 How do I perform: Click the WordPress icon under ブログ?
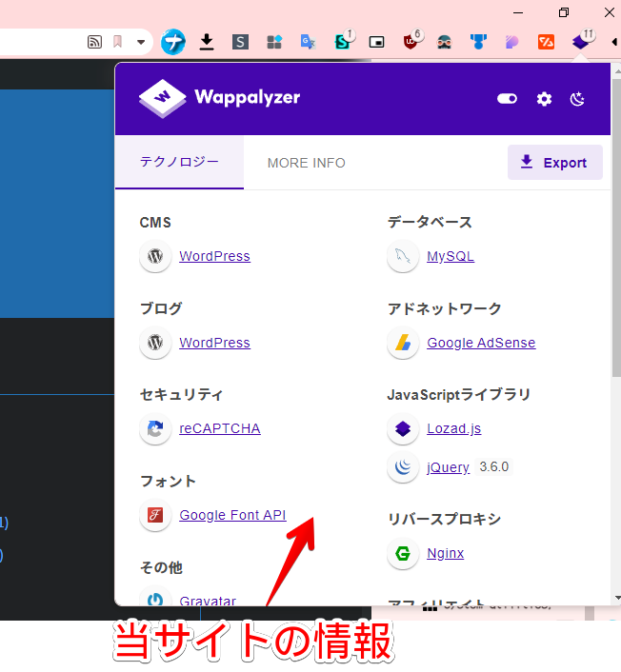(x=155, y=343)
